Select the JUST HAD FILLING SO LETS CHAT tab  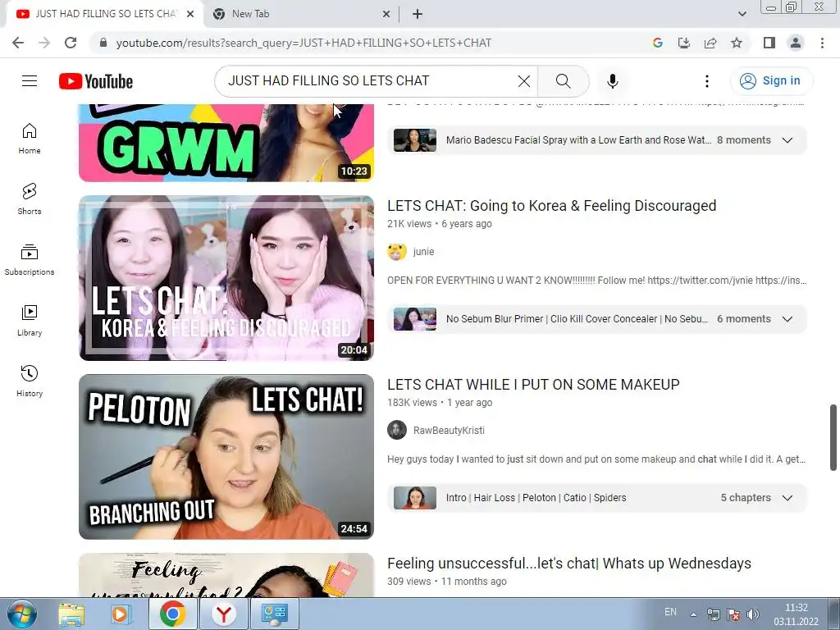[x=106, y=15]
